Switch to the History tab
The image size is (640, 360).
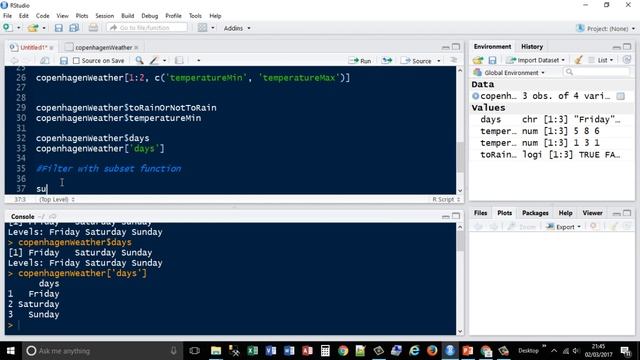coord(532,47)
